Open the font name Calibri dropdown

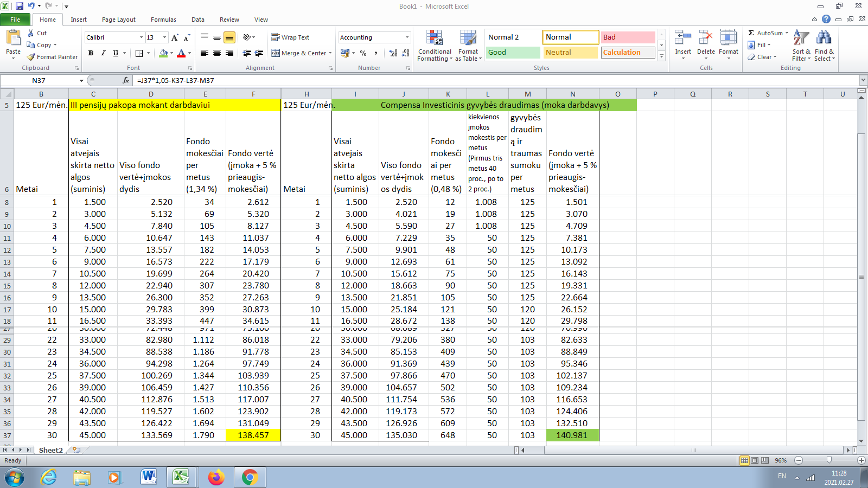[141, 37]
